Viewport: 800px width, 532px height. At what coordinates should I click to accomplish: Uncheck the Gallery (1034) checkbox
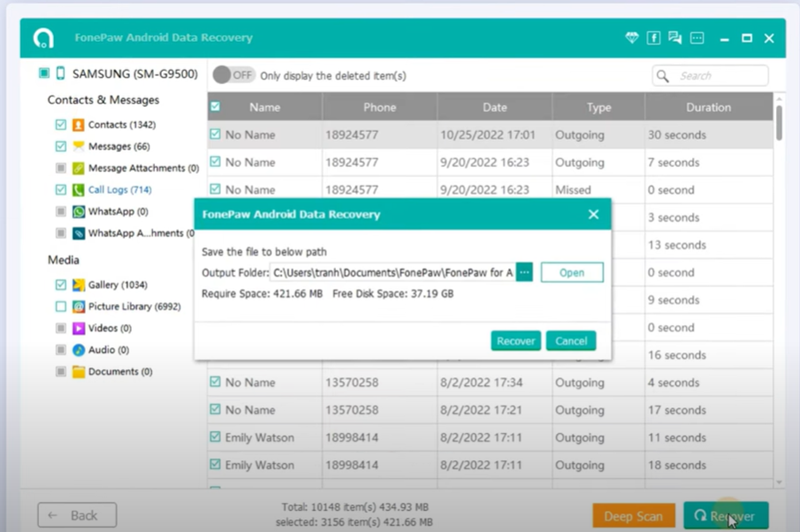point(61,285)
